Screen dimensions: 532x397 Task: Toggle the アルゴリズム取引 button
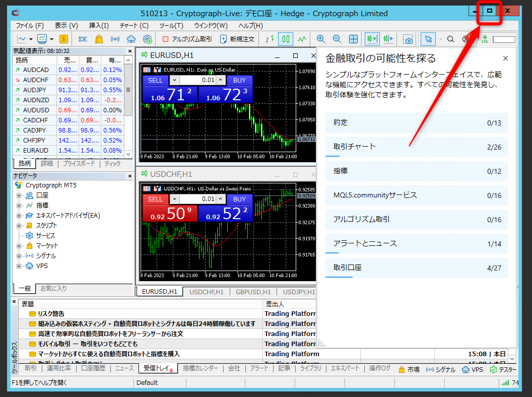point(187,39)
